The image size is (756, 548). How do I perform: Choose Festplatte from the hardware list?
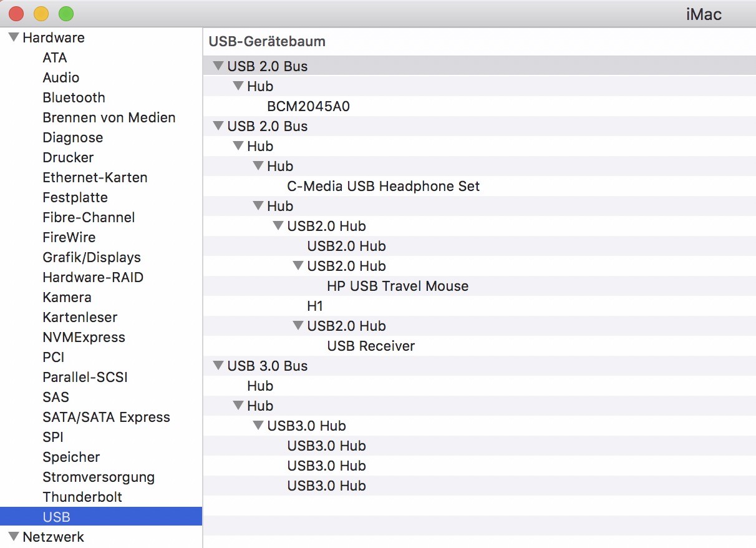75,198
